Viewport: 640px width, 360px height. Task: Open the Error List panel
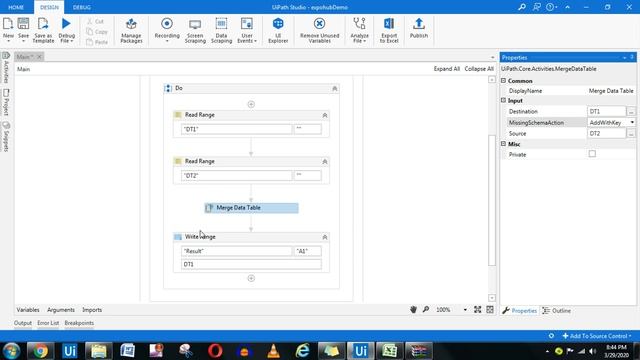point(48,323)
